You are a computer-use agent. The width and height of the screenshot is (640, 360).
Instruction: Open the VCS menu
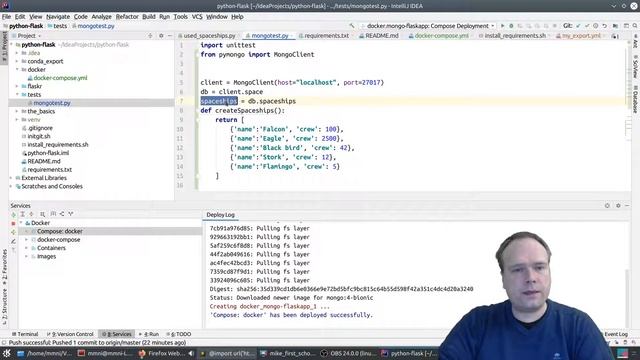coord(197,17)
